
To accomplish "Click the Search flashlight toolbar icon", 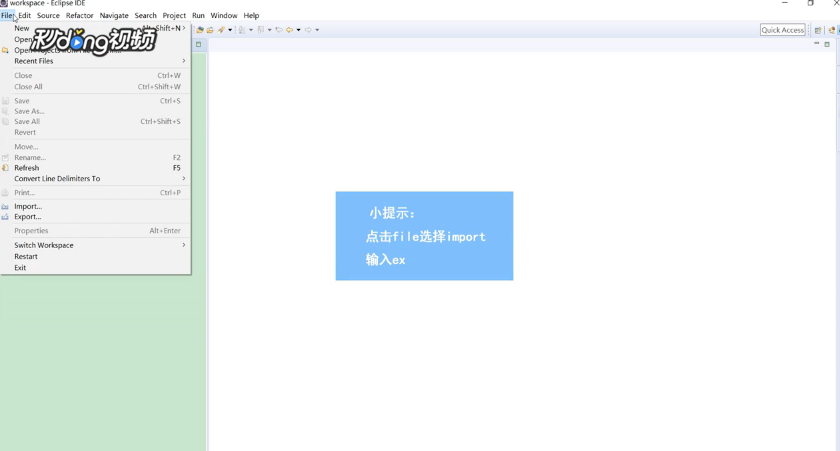I will 221,29.
